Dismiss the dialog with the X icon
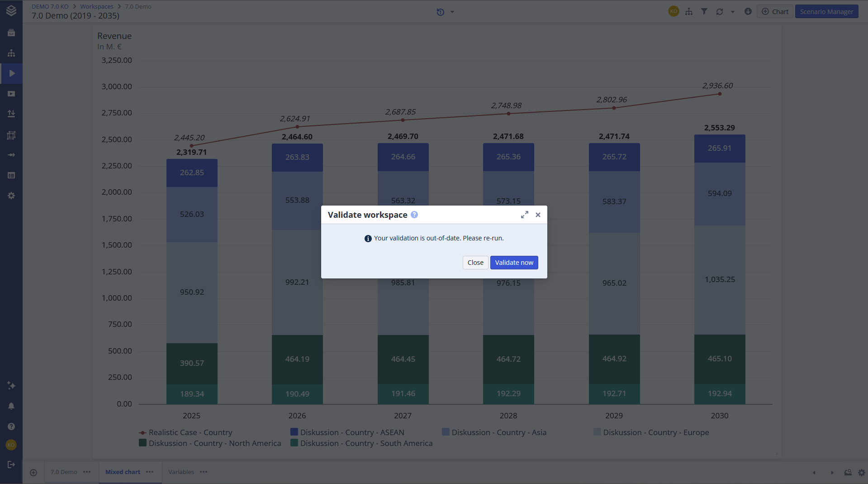868x484 pixels. (x=538, y=215)
